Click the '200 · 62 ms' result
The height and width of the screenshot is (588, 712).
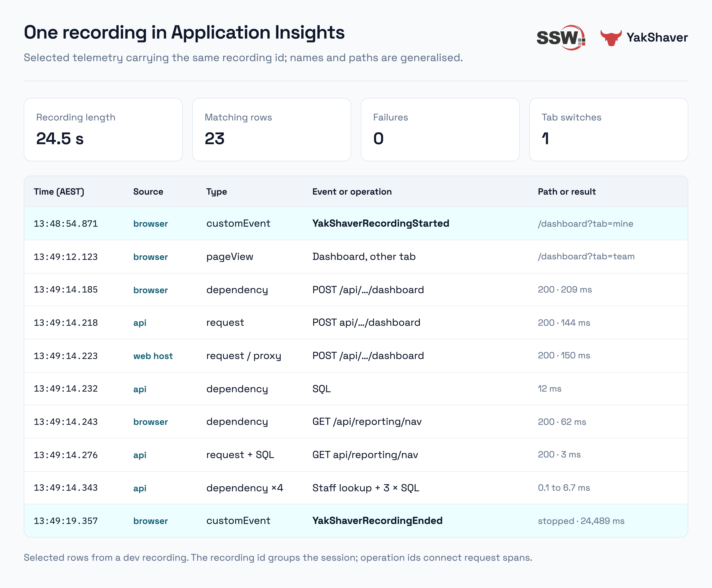pos(562,422)
